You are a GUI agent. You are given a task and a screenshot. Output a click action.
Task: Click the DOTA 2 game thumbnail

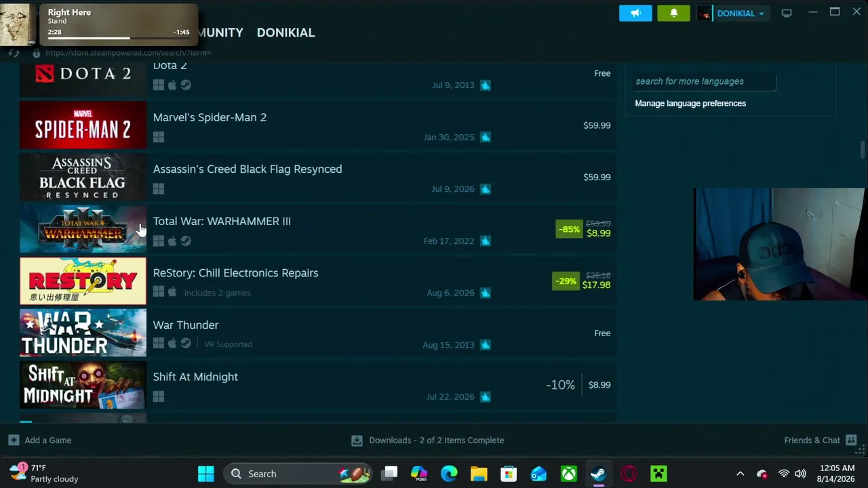[83, 79]
